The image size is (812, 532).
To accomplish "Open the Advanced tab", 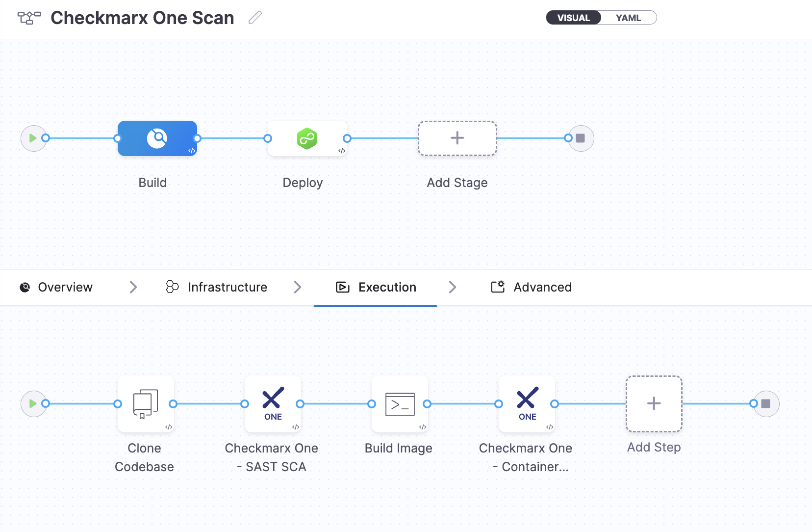I will tap(532, 287).
